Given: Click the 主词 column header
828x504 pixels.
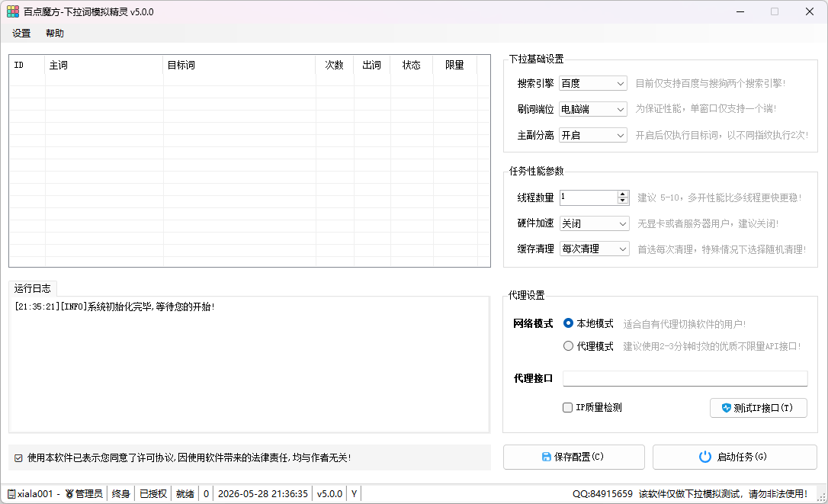Looking at the screenshot, I should pos(104,65).
